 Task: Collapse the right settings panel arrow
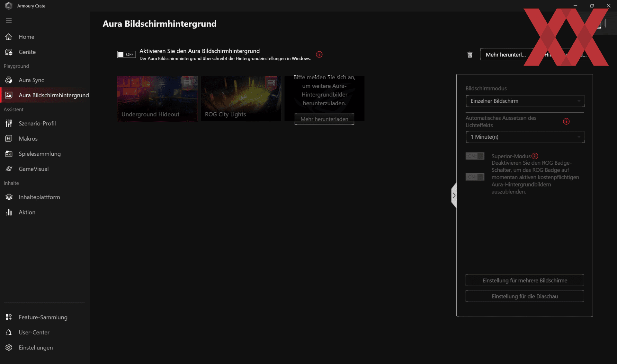454,195
